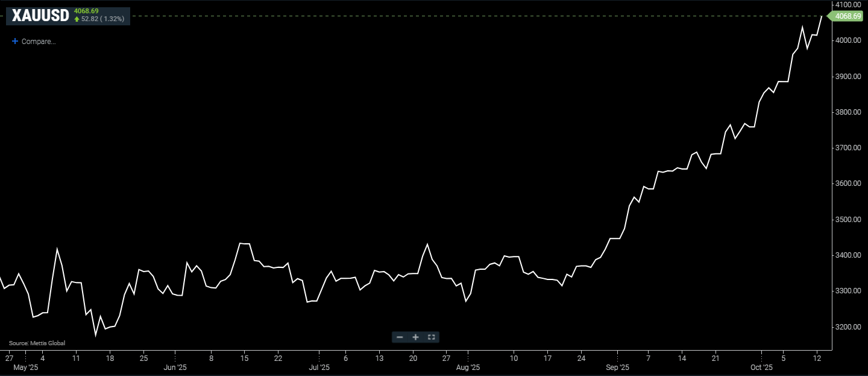Click the 52.82 (1.32%) change value
868x376 pixels.
pos(102,19)
